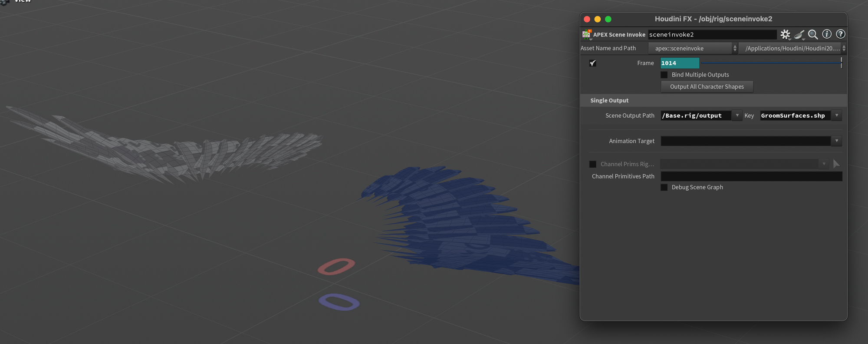Open the wok presets menu icon
Screen dimensions: 868x344
point(799,34)
